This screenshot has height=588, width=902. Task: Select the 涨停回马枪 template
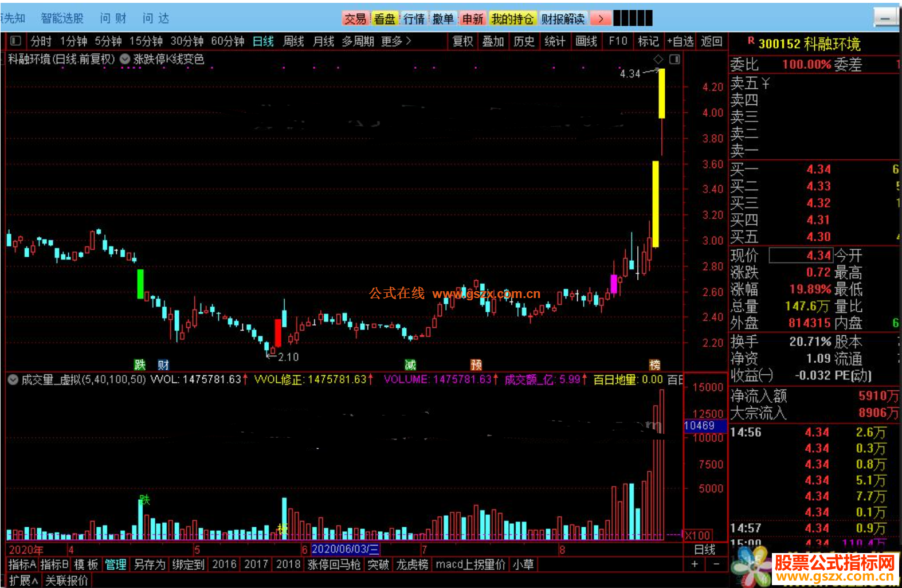(x=334, y=565)
